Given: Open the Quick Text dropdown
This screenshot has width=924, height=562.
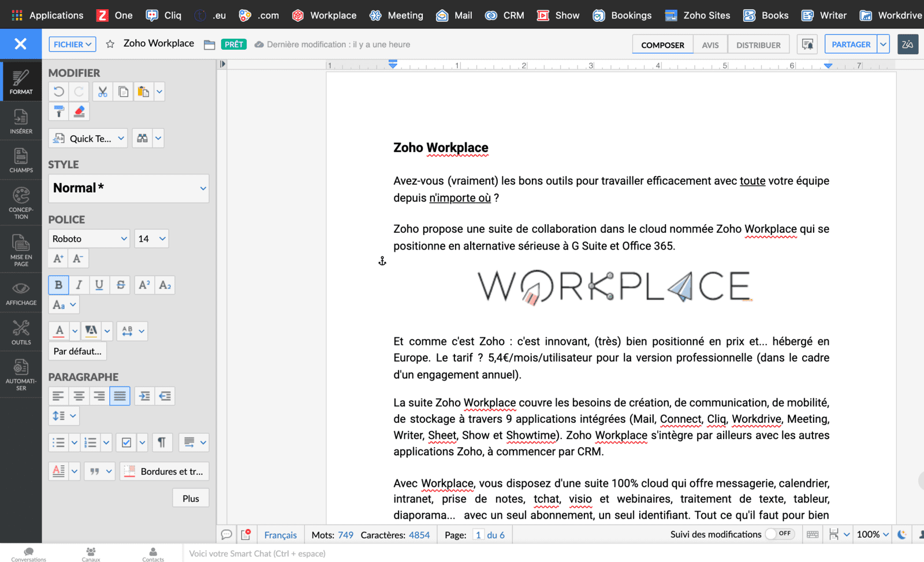Looking at the screenshot, I should click(88, 138).
